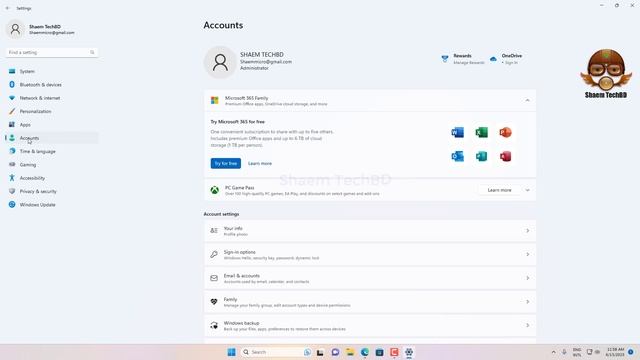Collapse the Microsoft 365 Family section
The width and height of the screenshot is (640, 360).
527,100
